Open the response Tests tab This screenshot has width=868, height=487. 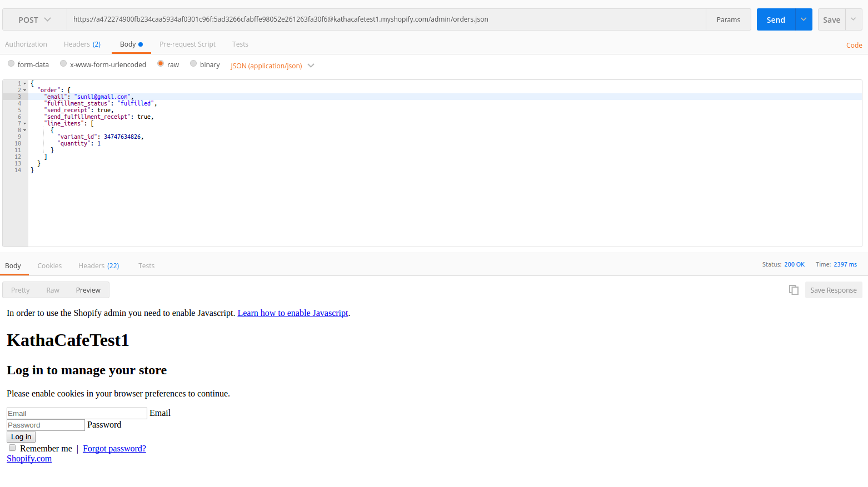[x=146, y=266]
